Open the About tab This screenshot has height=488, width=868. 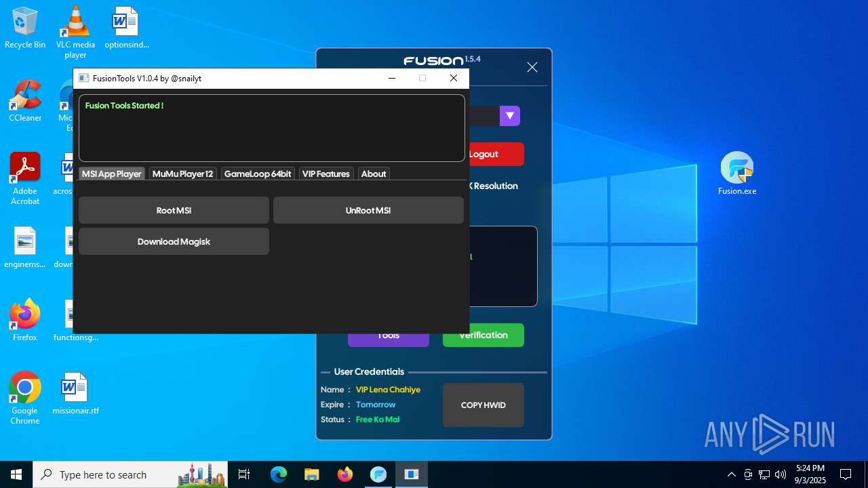point(374,174)
